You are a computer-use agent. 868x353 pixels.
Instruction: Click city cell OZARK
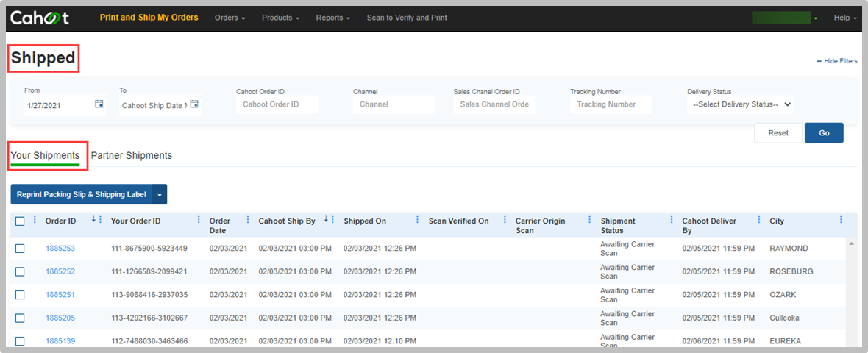(783, 295)
